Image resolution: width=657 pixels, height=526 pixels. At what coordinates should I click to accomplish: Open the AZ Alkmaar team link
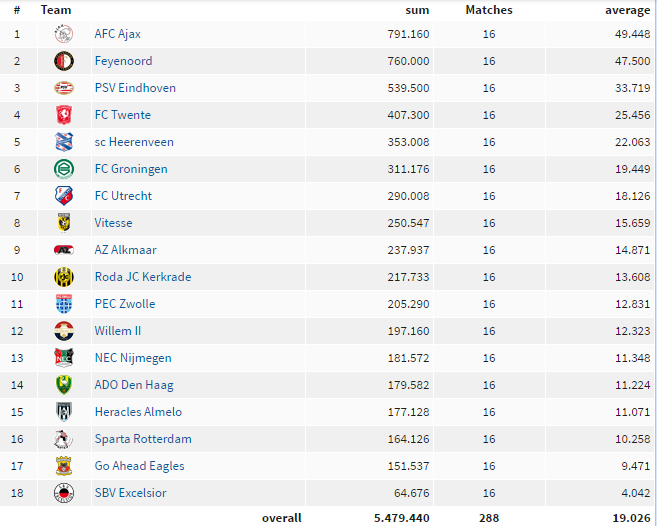coord(125,250)
